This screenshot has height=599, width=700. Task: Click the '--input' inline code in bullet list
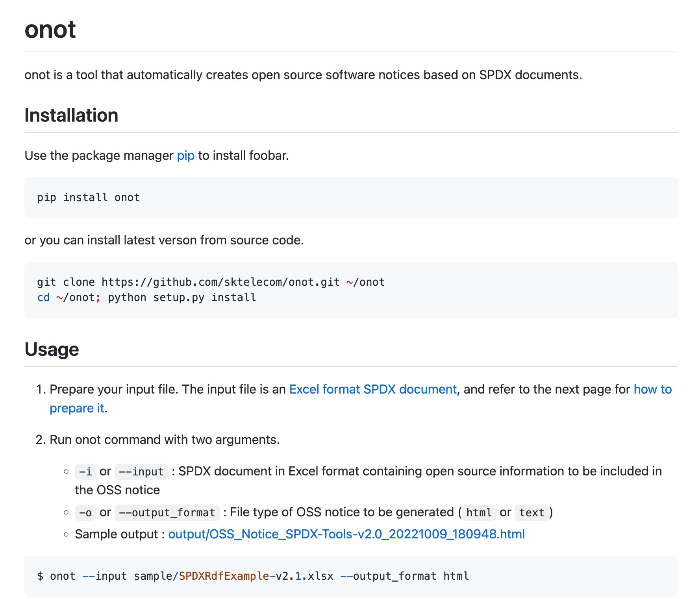tap(141, 471)
